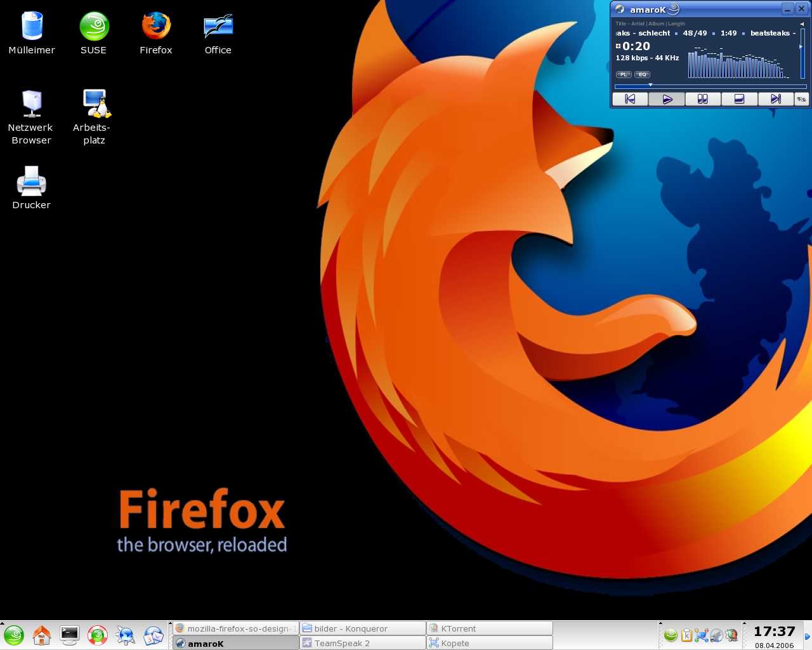Image resolution: width=812 pixels, height=650 pixels.
Task: Click the amaroK play button
Action: (667, 99)
